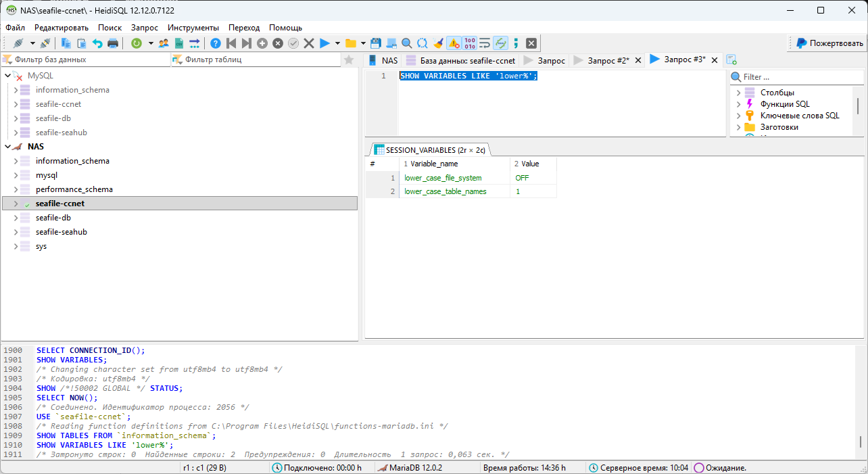Open the User Manager icon

tap(162, 42)
